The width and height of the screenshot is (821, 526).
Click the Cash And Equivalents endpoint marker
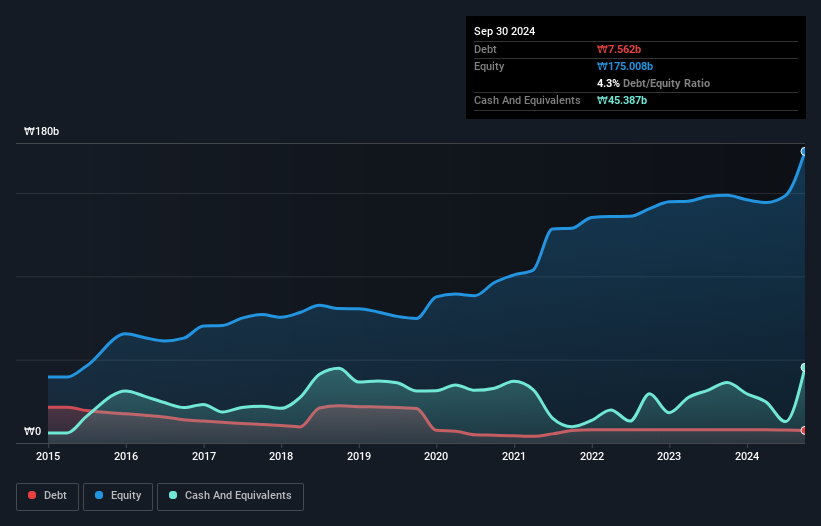pos(804,367)
